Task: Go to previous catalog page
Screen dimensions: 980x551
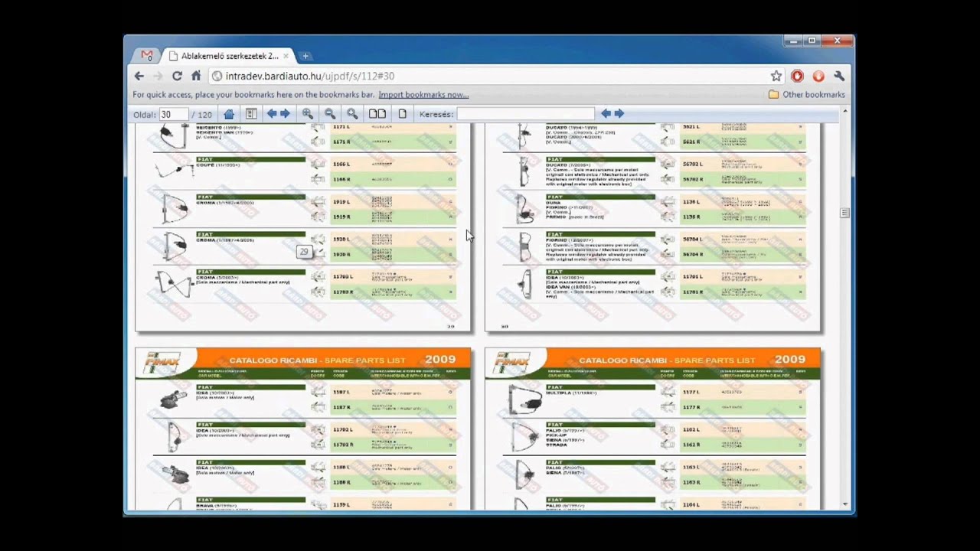Action: click(x=271, y=114)
